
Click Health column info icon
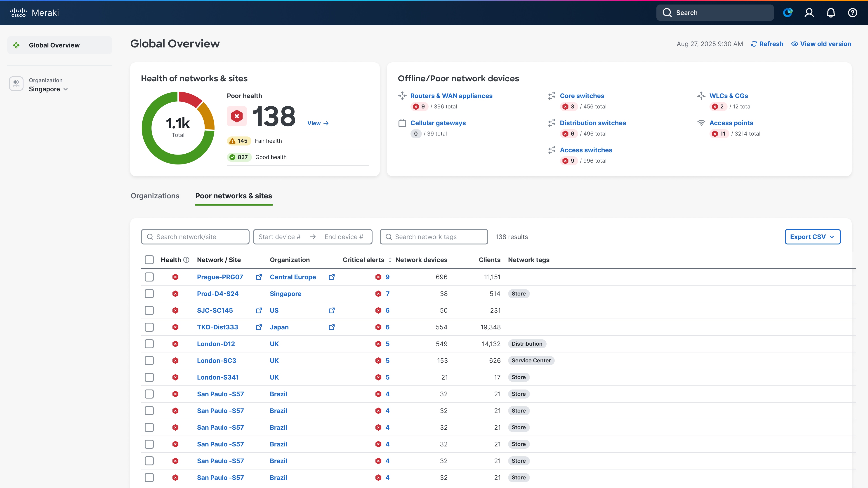point(186,260)
